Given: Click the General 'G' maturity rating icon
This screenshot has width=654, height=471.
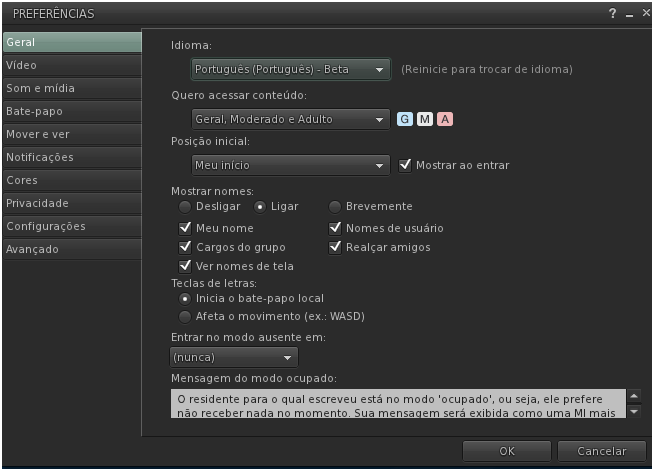Looking at the screenshot, I should click(x=405, y=120).
